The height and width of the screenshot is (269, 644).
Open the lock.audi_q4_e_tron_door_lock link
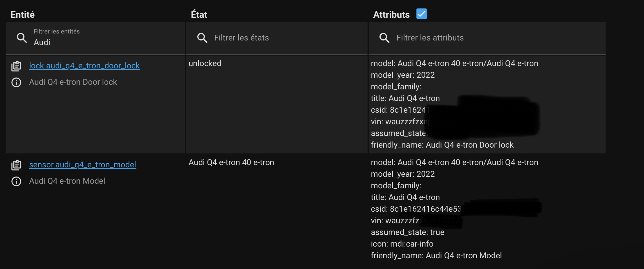click(x=84, y=66)
